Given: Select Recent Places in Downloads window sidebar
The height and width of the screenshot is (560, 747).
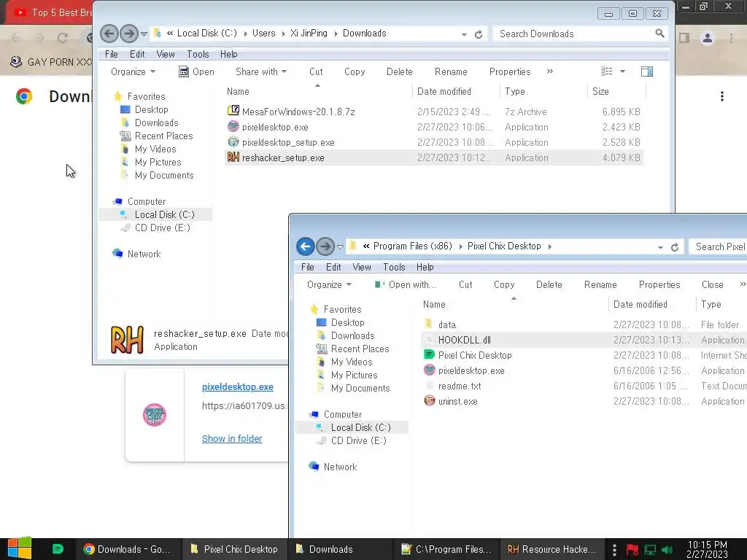Looking at the screenshot, I should coord(163,136).
